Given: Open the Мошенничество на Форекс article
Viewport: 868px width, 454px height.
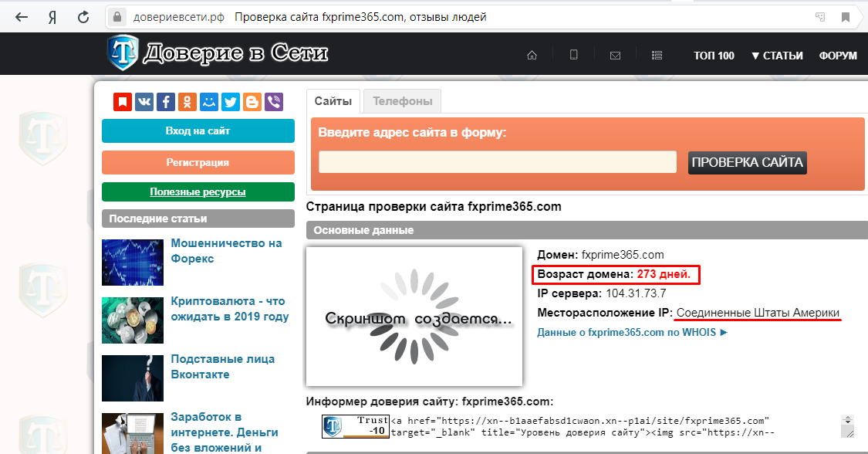Looking at the screenshot, I should [x=226, y=251].
